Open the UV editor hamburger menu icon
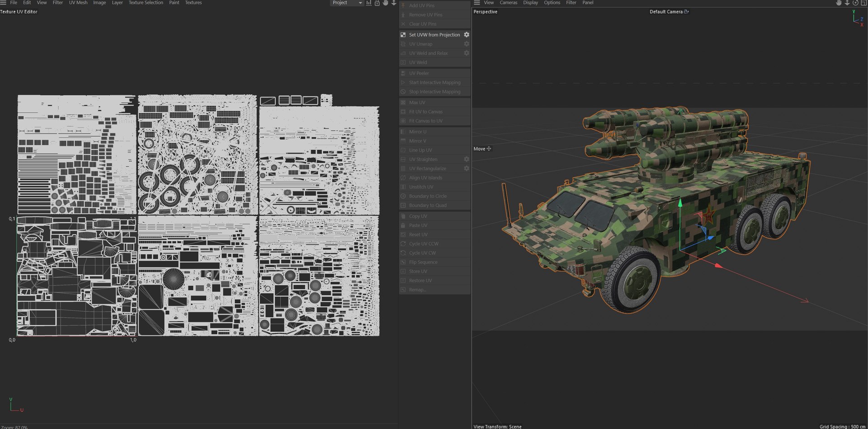This screenshot has width=868, height=429. pyautogui.click(x=3, y=3)
